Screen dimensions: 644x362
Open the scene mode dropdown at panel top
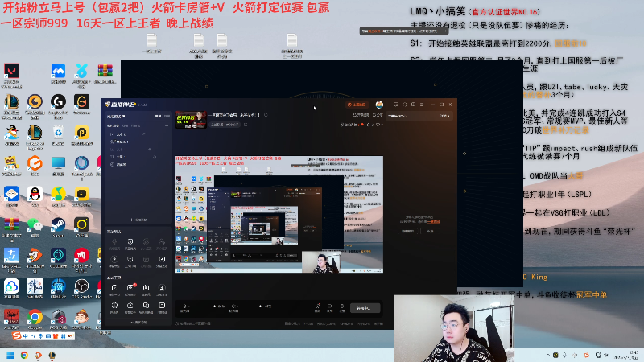click(x=116, y=116)
